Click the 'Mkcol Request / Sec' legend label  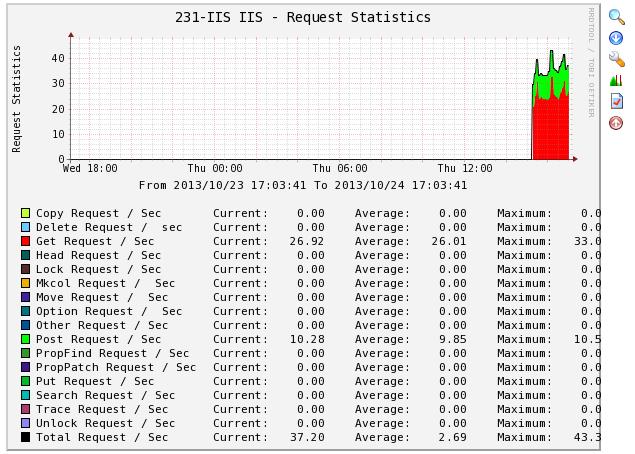click(105, 283)
